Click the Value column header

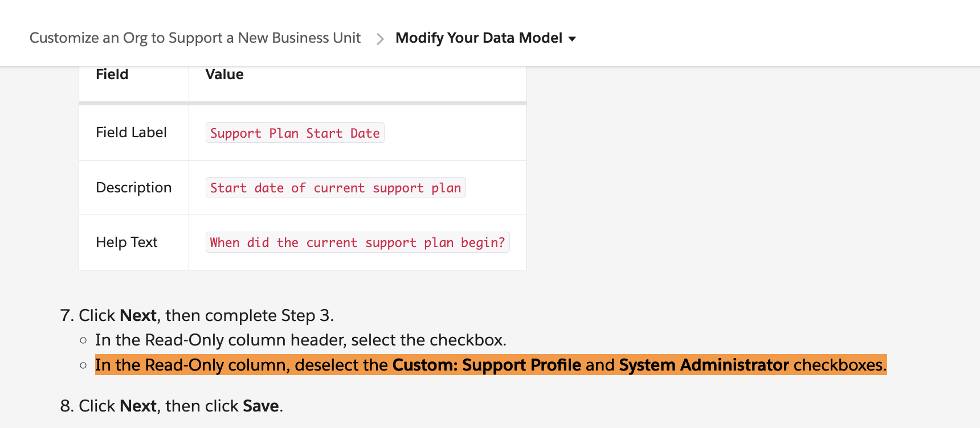224,75
